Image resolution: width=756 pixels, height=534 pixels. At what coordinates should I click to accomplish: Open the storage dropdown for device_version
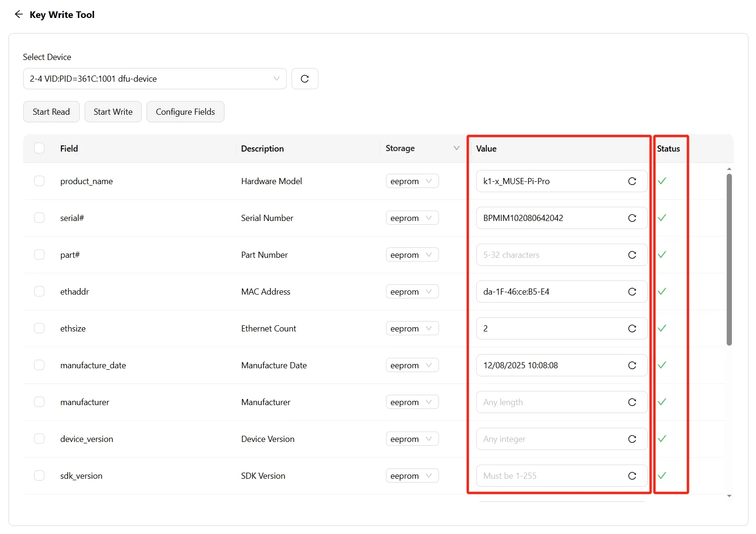coord(412,439)
